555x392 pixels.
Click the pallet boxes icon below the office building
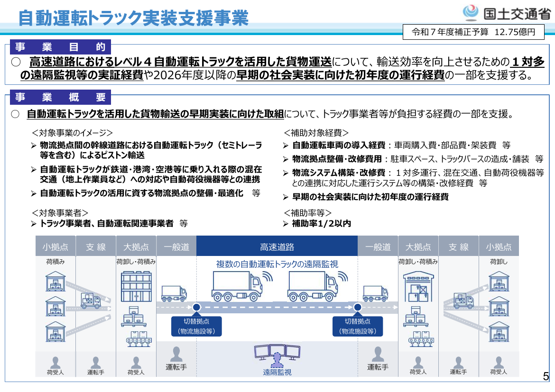point(134,316)
